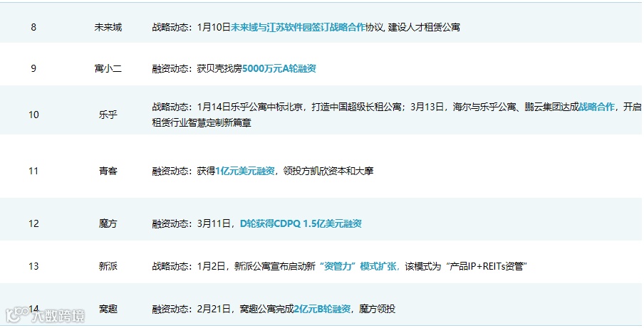Screen dimensions: 644x328
Task: Click the text 领投方凯欣资本和大摩
Action: pyautogui.click(x=328, y=171)
